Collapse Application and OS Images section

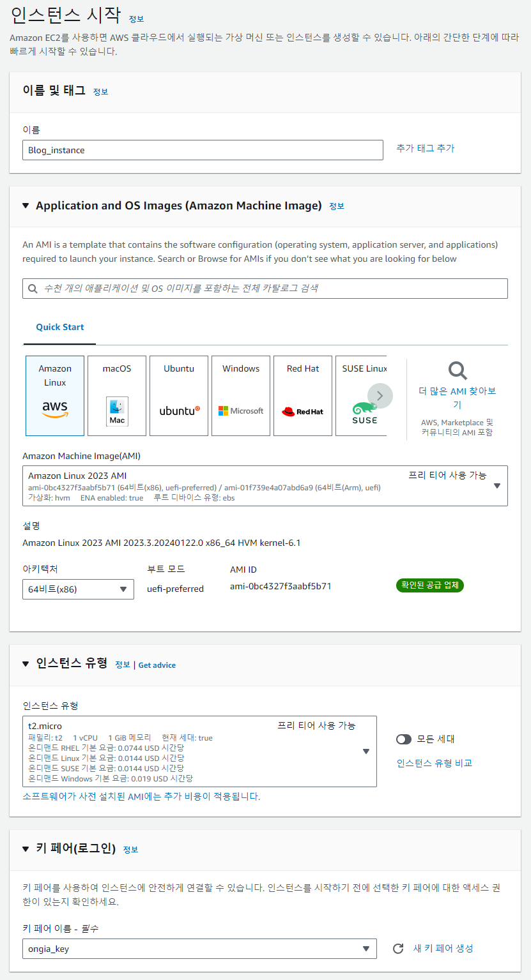[x=26, y=206]
